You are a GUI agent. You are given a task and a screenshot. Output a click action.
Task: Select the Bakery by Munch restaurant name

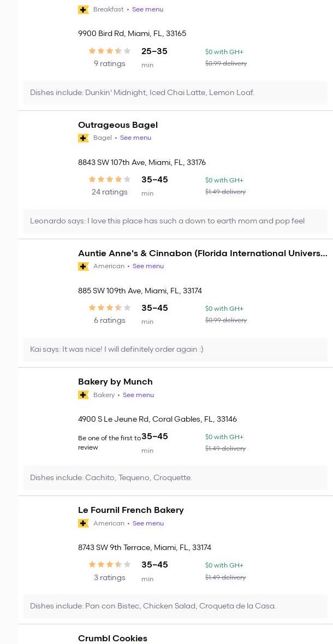[115, 381]
